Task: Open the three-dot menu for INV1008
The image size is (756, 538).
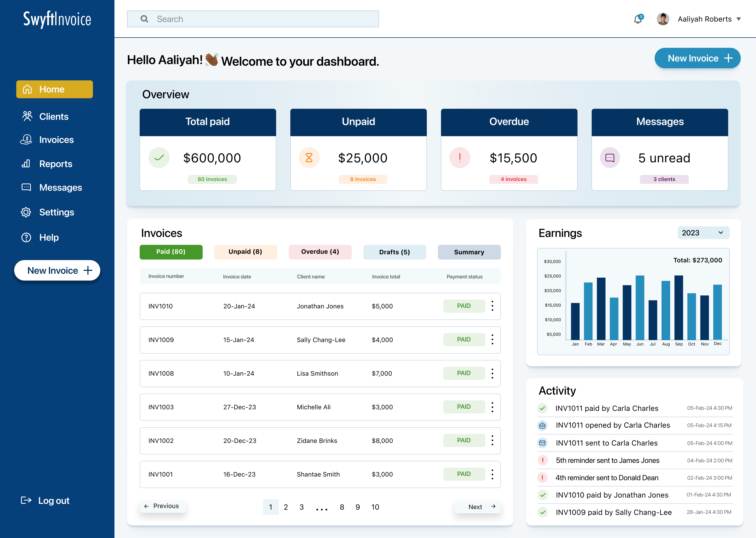Action: pyautogui.click(x=492, y=373)
